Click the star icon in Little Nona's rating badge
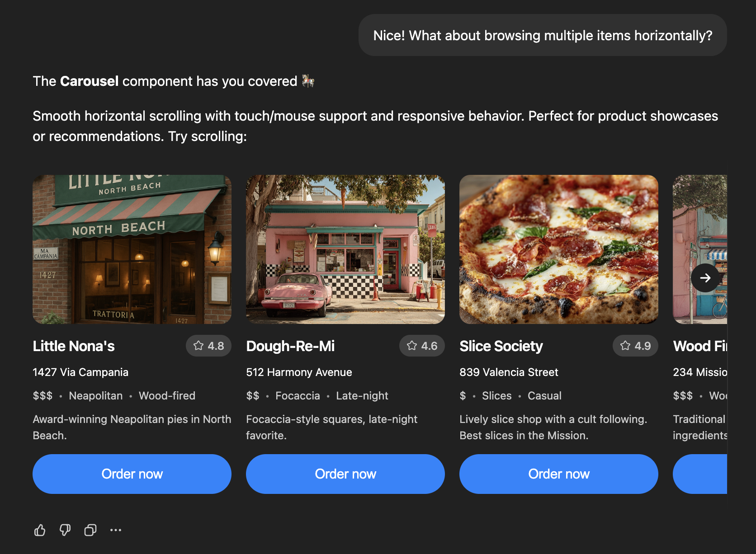The image size is (756, 554). pos(198,346)
